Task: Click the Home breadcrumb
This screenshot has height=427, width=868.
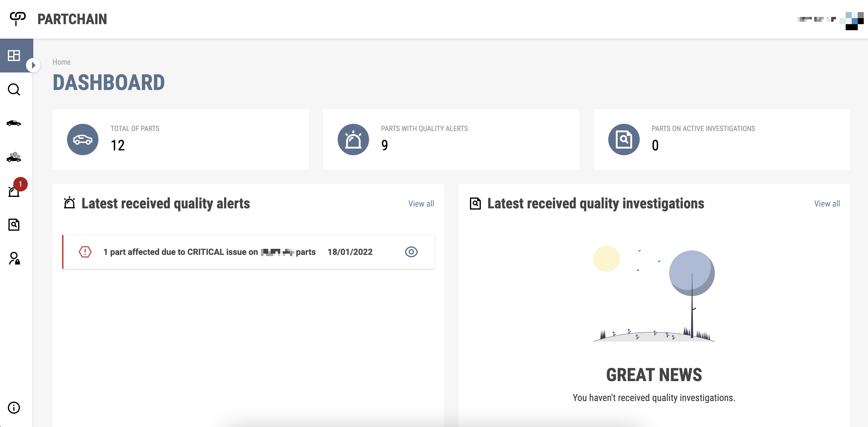Action: click(61, 62)
